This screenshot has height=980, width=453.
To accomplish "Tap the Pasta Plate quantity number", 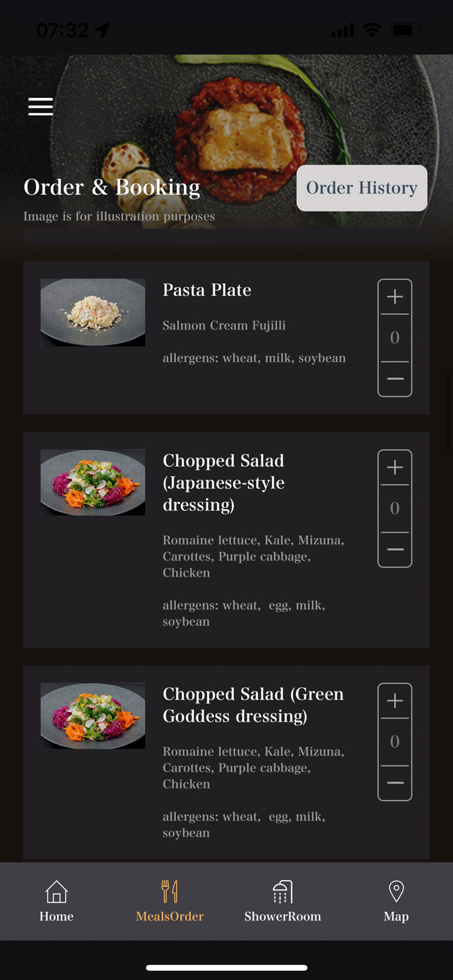I will (395, 337).
